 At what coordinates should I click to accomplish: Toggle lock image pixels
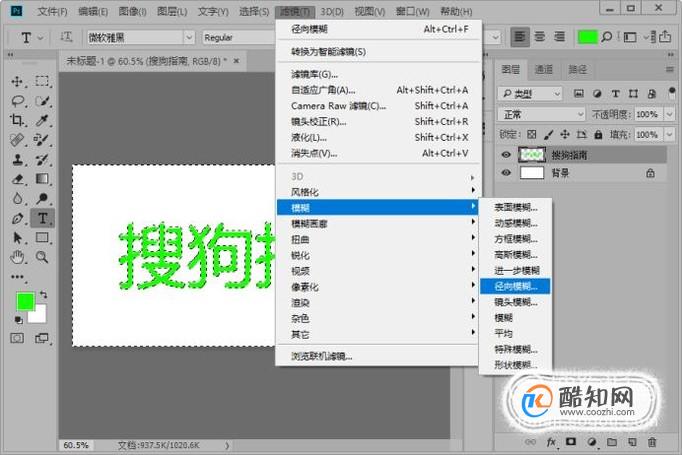(548, 134)
